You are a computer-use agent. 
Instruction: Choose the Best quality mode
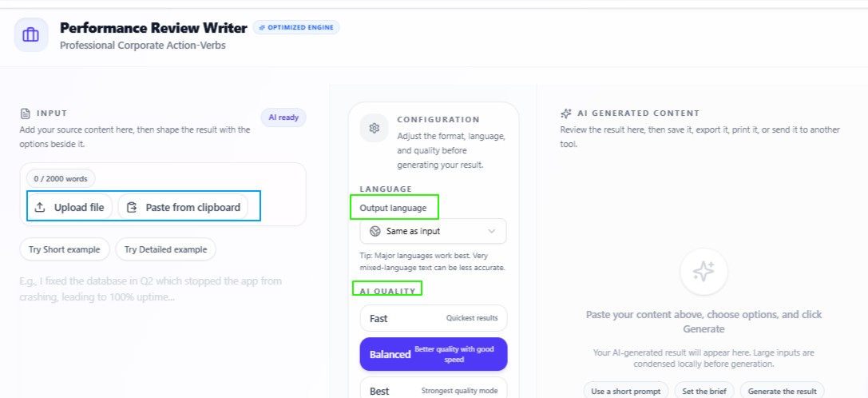tap(434, 389)
